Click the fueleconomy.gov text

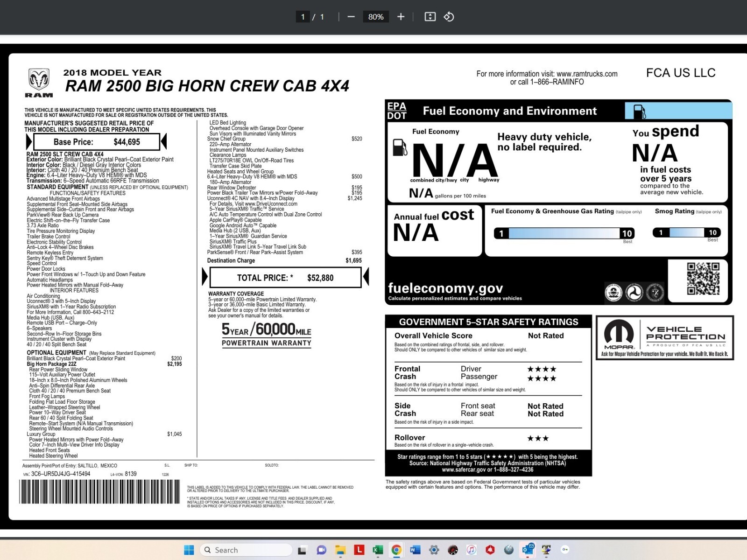click(445, 288)
